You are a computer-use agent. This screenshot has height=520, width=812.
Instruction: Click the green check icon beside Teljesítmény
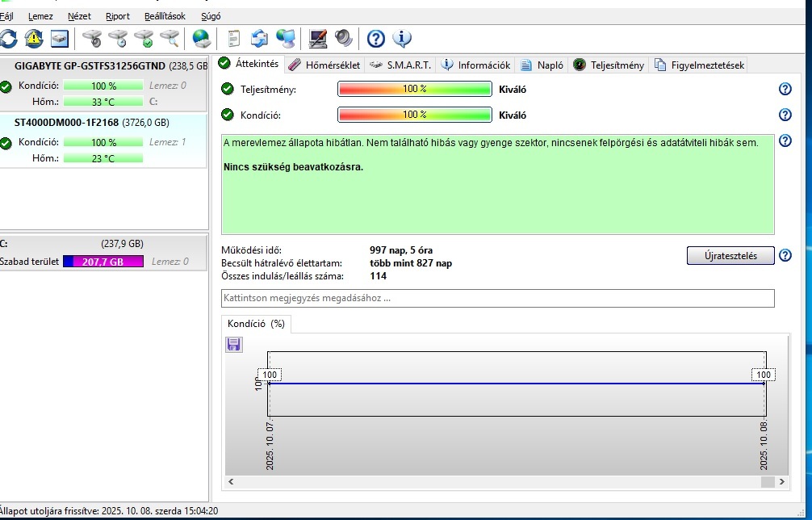tap(228, 89)
